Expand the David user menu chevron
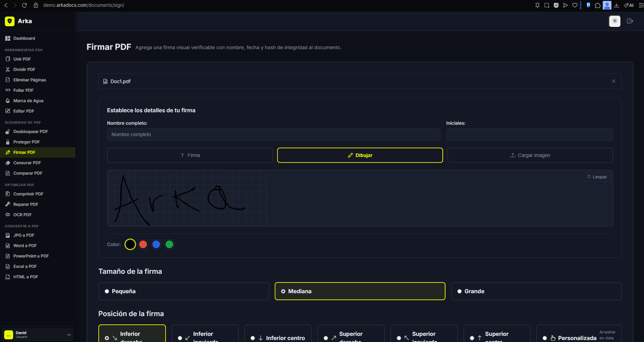Image resolution: width=644 pixels, height=342 pixels. tap(69, 335)
